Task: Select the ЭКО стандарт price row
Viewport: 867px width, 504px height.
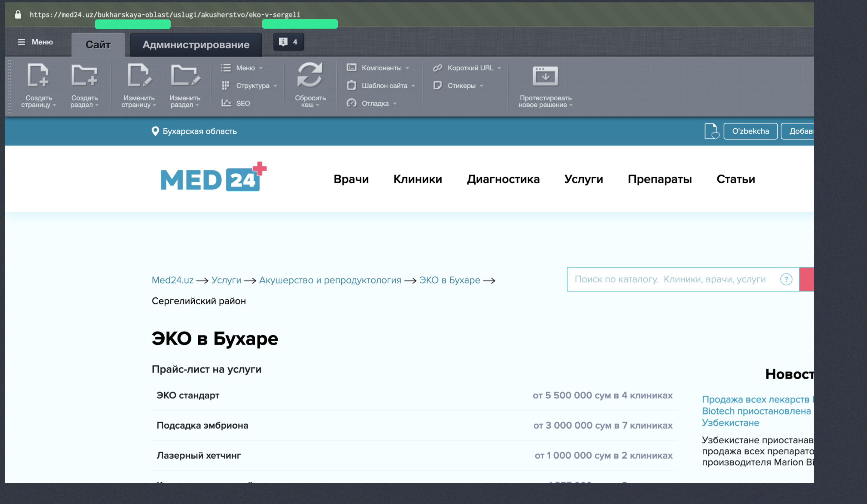Action: tap(414, 395)
